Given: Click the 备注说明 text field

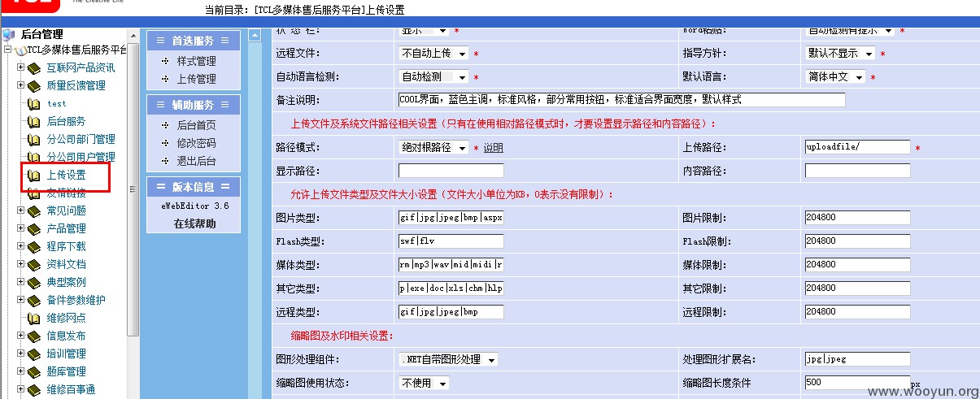Looking at the screenshot, I should tap(622, 100).
